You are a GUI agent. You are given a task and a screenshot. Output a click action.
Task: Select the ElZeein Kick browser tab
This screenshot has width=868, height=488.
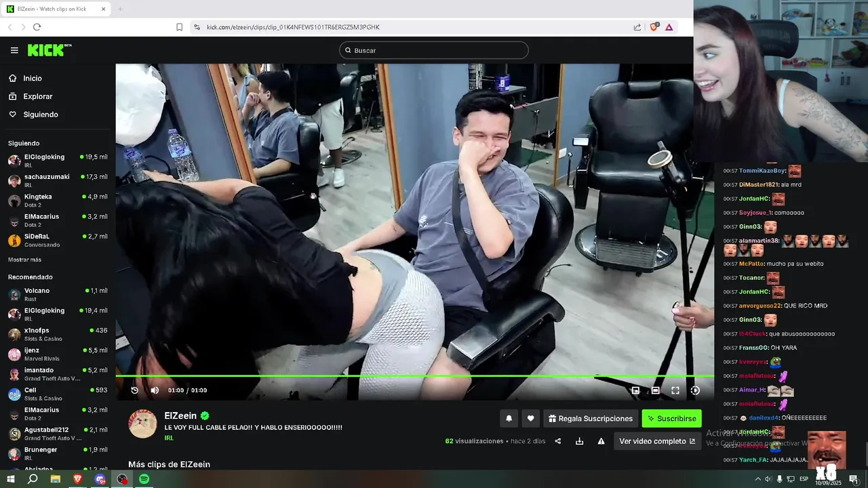[x=56, y=9]
